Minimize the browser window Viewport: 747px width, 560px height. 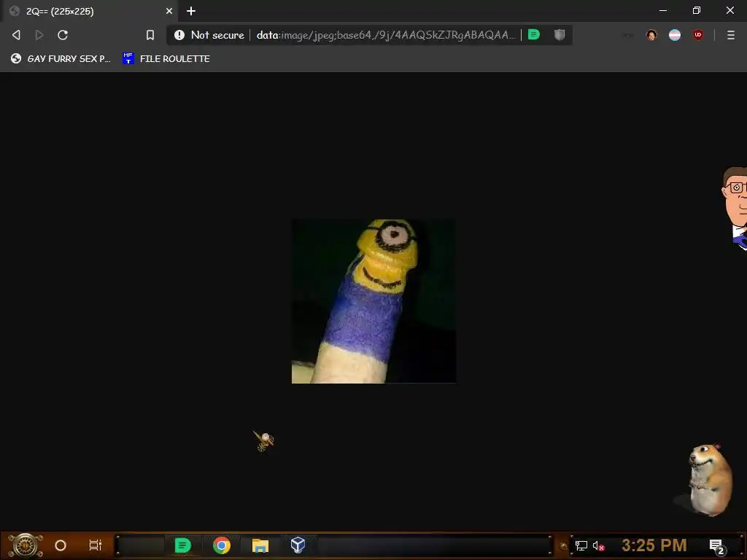(x=662, y=10)
